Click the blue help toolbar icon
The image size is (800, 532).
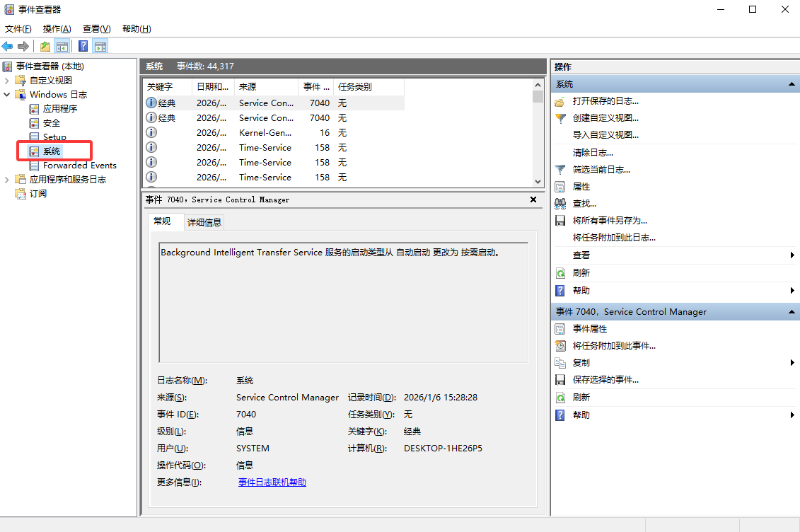click(x=83, y=47)
